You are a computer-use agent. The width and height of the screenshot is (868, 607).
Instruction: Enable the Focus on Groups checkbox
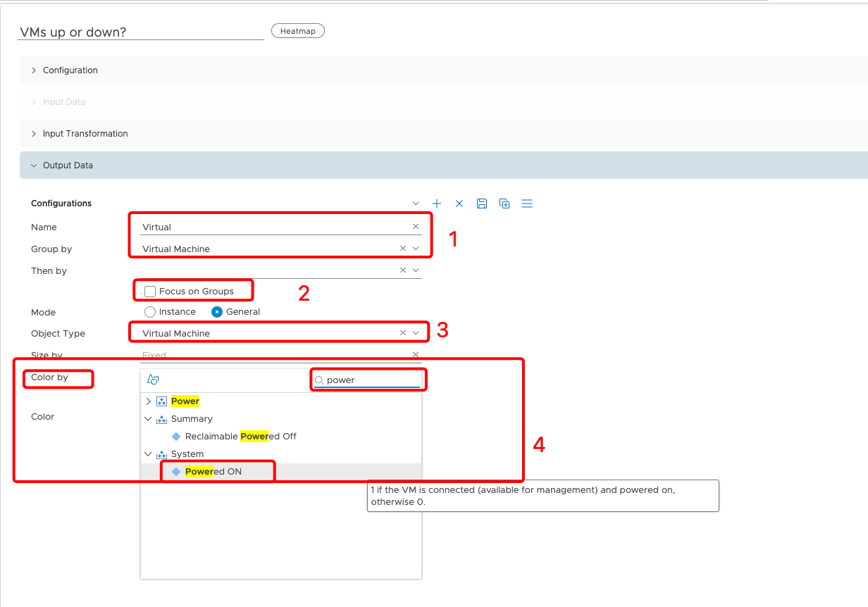pyautogui.click(x=149, y=290)
